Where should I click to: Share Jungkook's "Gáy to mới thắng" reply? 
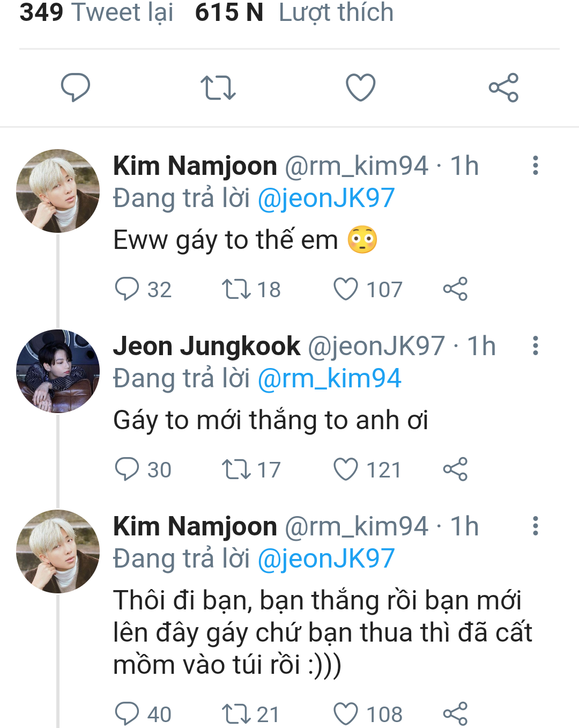(455, 469)
